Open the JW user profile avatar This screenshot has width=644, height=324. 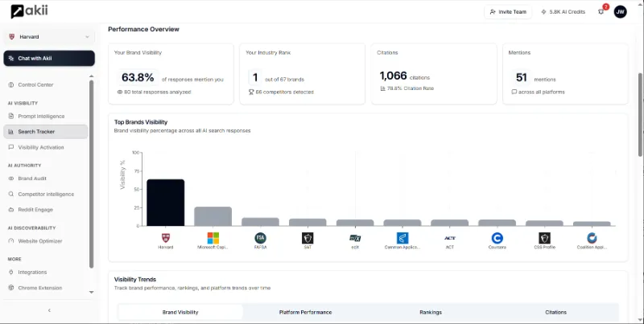pyautogui.click(x=620, y=11)
